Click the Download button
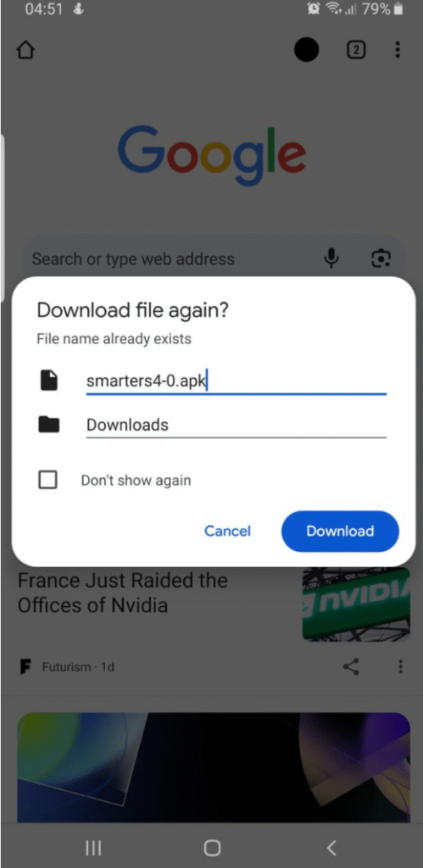423x868 pixels. (x=340, y=531)
